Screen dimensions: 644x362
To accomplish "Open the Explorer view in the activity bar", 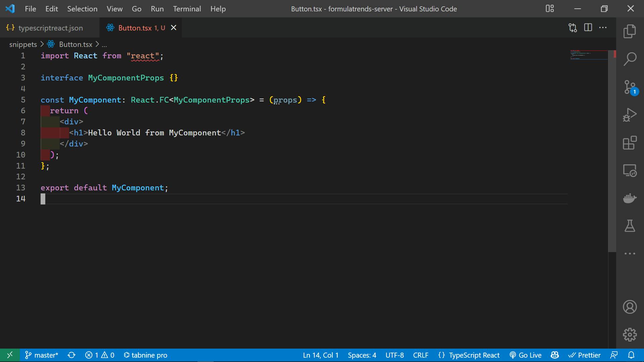I will pos(630,31).
